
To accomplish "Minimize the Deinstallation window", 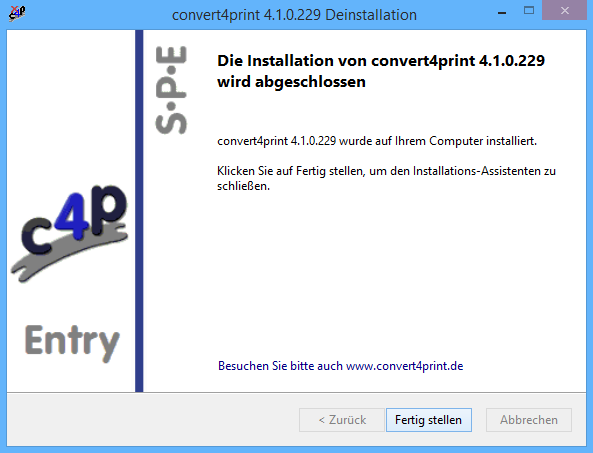I will (x=502, y=13).
